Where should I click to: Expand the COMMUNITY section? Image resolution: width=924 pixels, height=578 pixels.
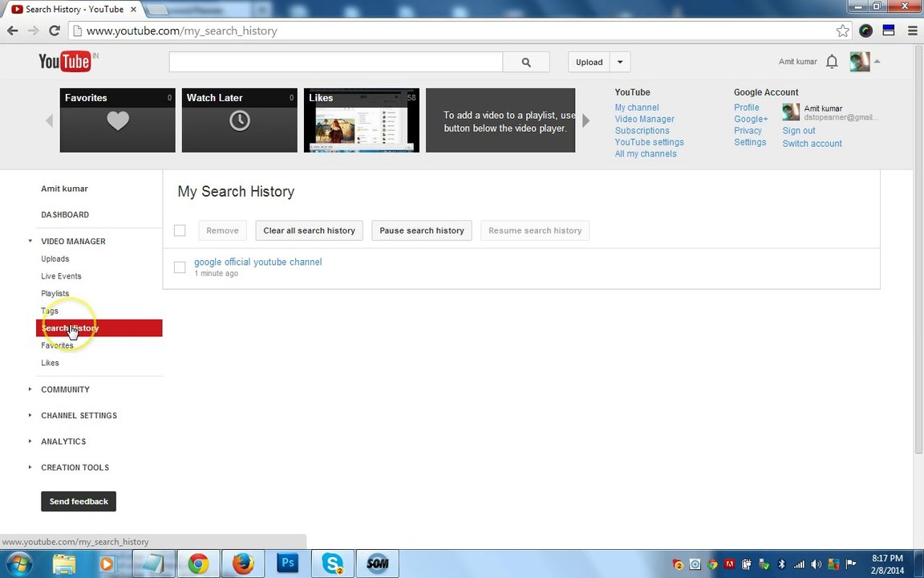(30, 389)
